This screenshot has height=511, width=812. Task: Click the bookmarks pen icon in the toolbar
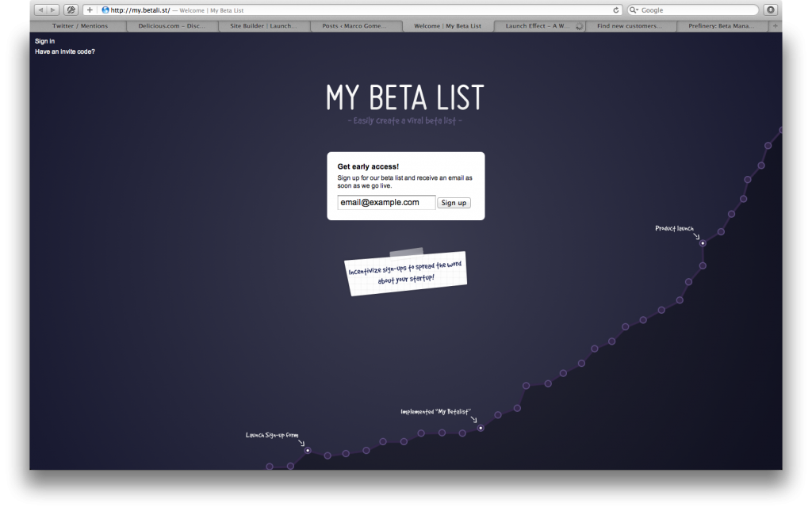click(70, 10)
